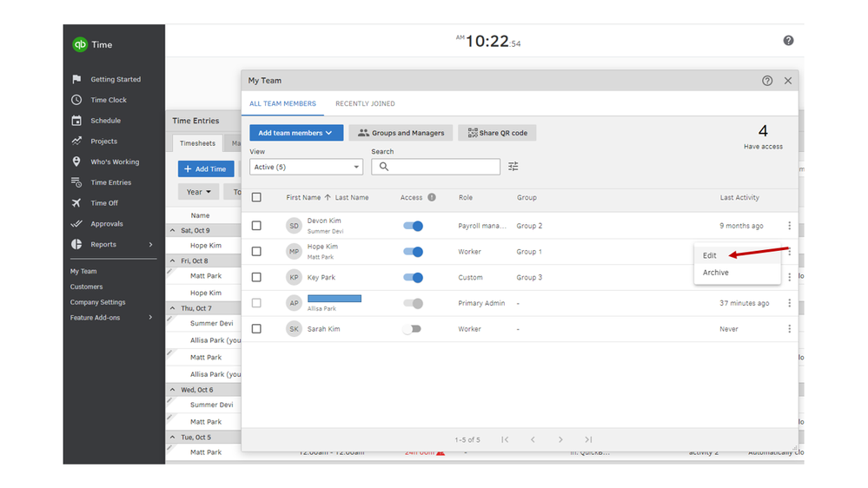Expand the Feature Add-ons submenu arrow
The width and height of the screenshot is (868, 488).
150,318
